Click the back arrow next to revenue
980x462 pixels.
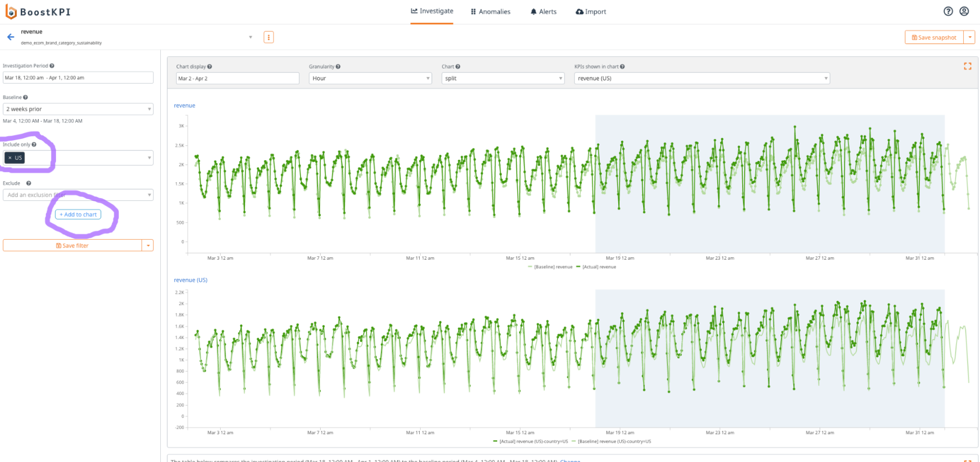(x=10, y=37)
